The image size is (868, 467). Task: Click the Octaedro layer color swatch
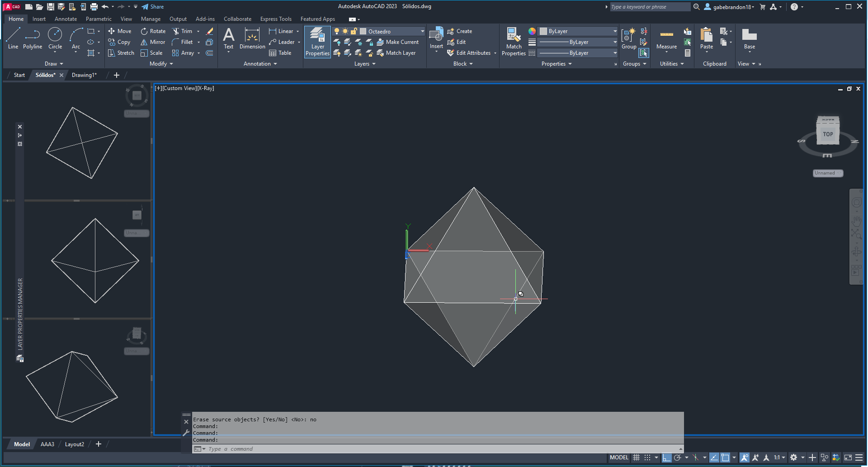(x=363, y=31)
